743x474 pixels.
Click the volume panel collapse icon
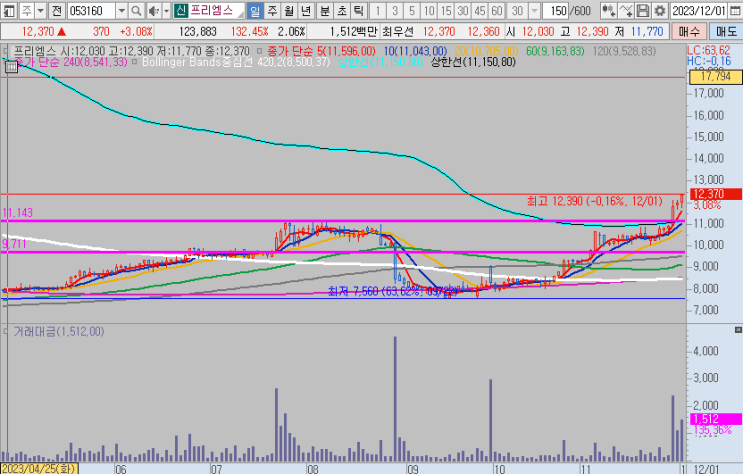click(738, 329)
